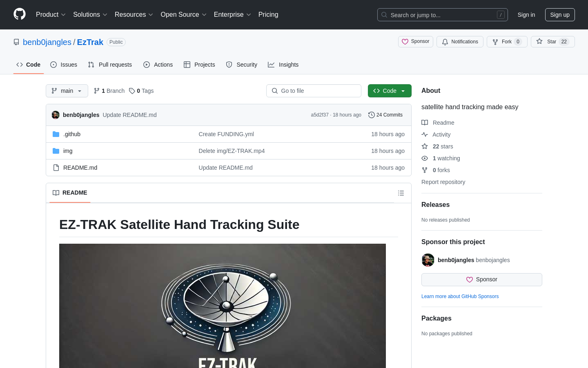Click the Notifications bell button
The image size is (588, 368).
pyautogui.click(x=460, y=42)
